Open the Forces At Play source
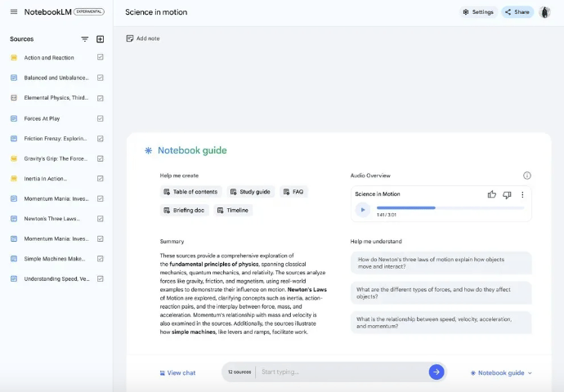The height and width of the screenshot is (392, 564). tap(42, 118)
